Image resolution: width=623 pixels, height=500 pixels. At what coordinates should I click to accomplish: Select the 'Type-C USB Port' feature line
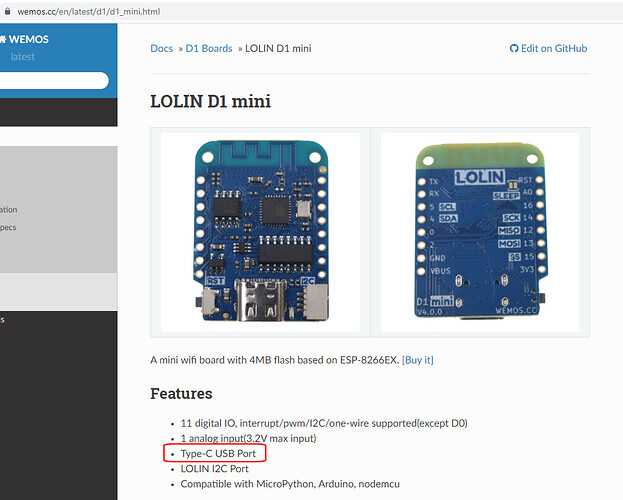point(218,453)
